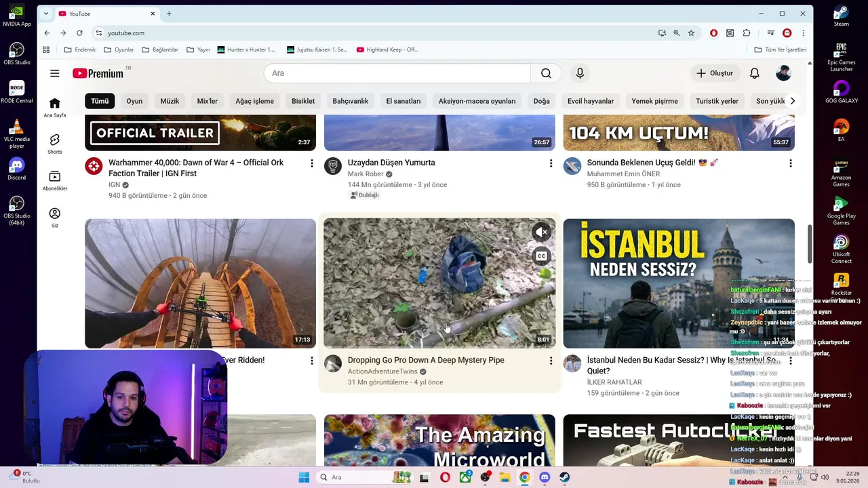Screen dimensions: 868x488
Task: Select the Yemek pişirme chip
Action: click(654, 101)
